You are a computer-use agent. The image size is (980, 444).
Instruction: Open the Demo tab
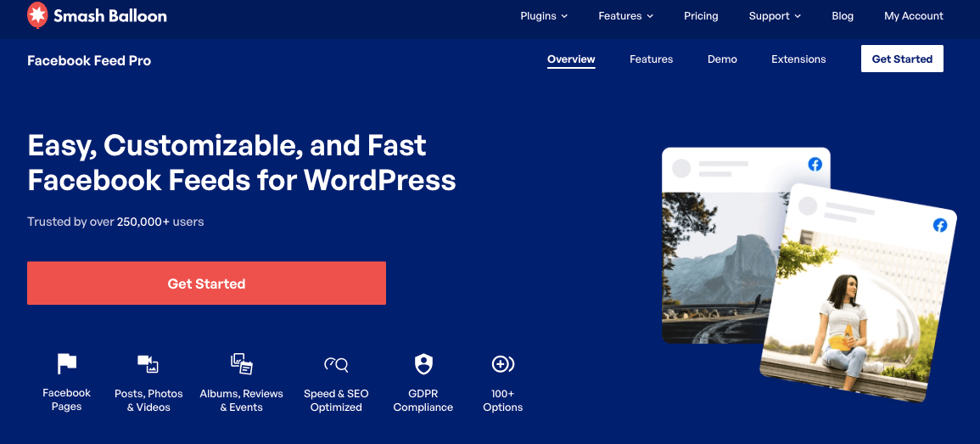point(722,59)
